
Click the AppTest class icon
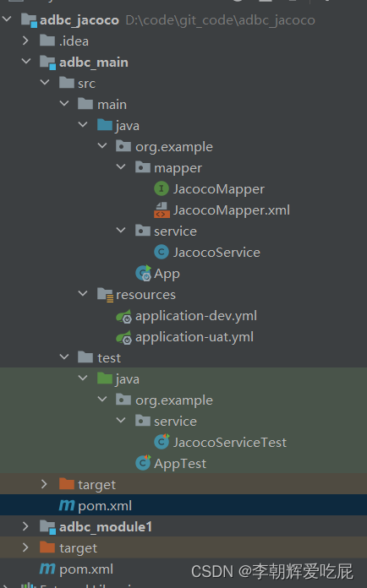pos(143,463)
